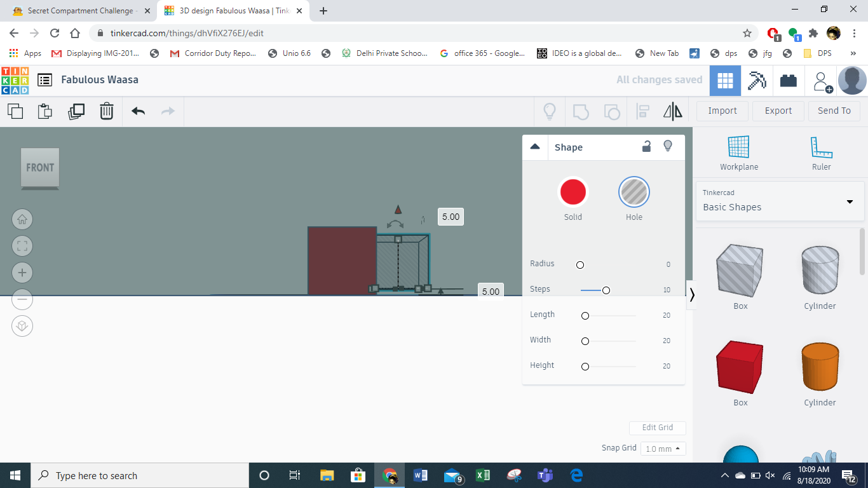Open Microsoft Teams from the taskbar
The width and height of the screenshot is (868, 488).
click(545, 475)
